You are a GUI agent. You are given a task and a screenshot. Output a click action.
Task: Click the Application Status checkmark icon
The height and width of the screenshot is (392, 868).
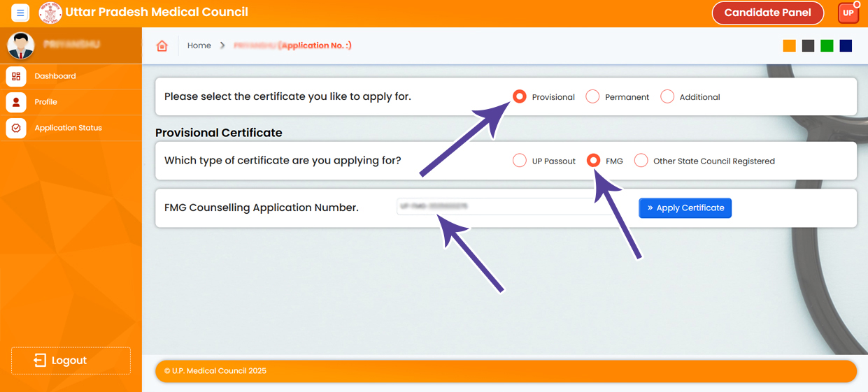pos(16,128)
